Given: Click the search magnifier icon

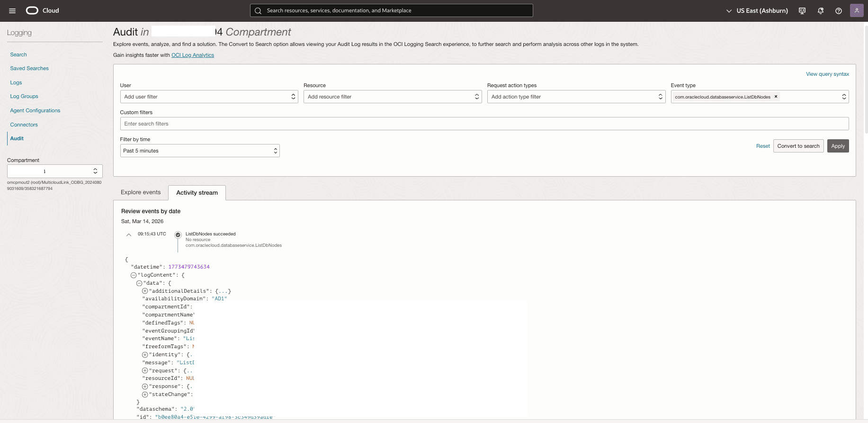Looking at the screenshot, I should 258,10.
